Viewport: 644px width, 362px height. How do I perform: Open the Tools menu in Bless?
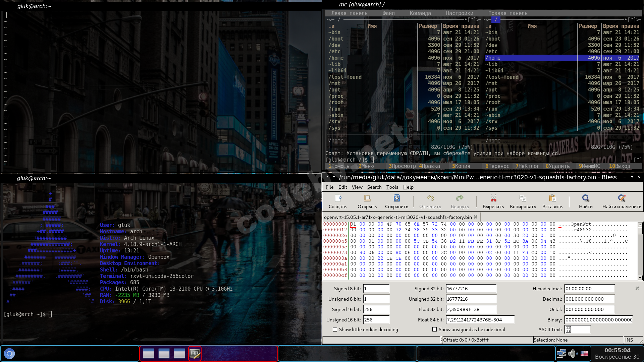pyautogui.click(x=392, y=187)
